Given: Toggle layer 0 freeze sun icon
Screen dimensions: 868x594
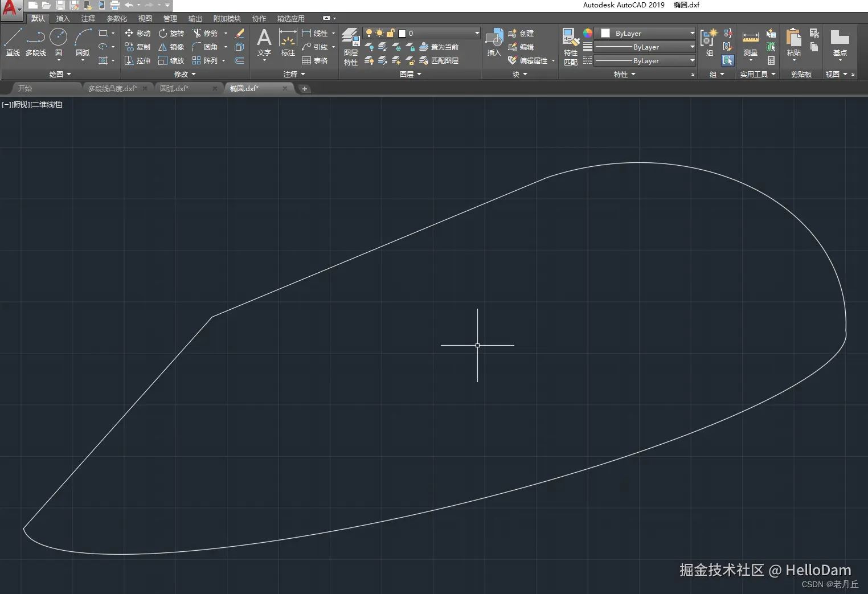Looking at the screenshot, I should click(379, 33).
